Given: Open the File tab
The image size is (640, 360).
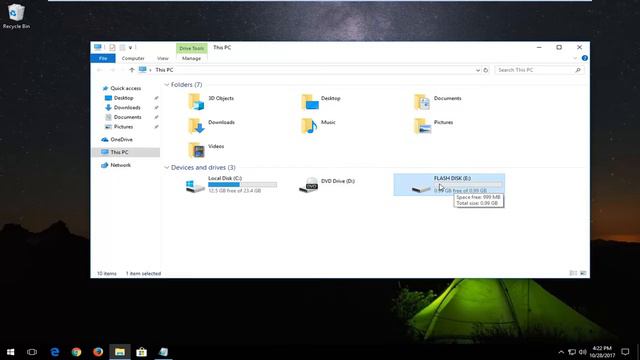Looking at the screenshot, I should (x=103, y=58).
